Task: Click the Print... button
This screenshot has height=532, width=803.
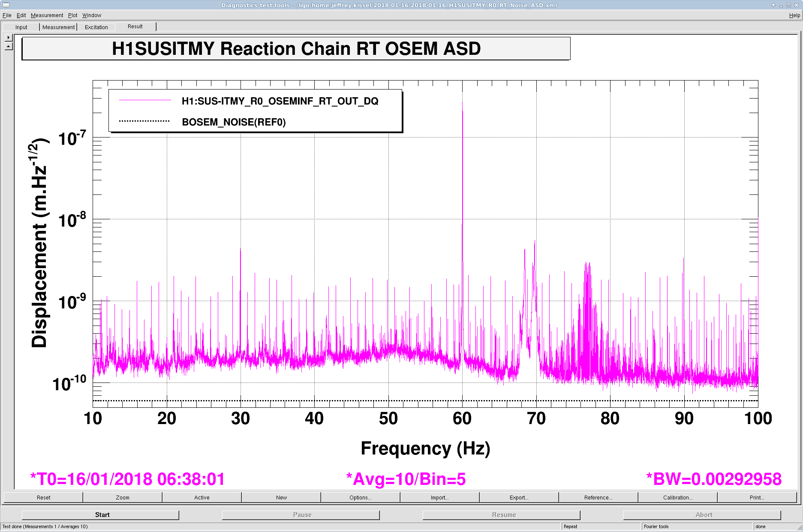Action: tap(757, 498)
